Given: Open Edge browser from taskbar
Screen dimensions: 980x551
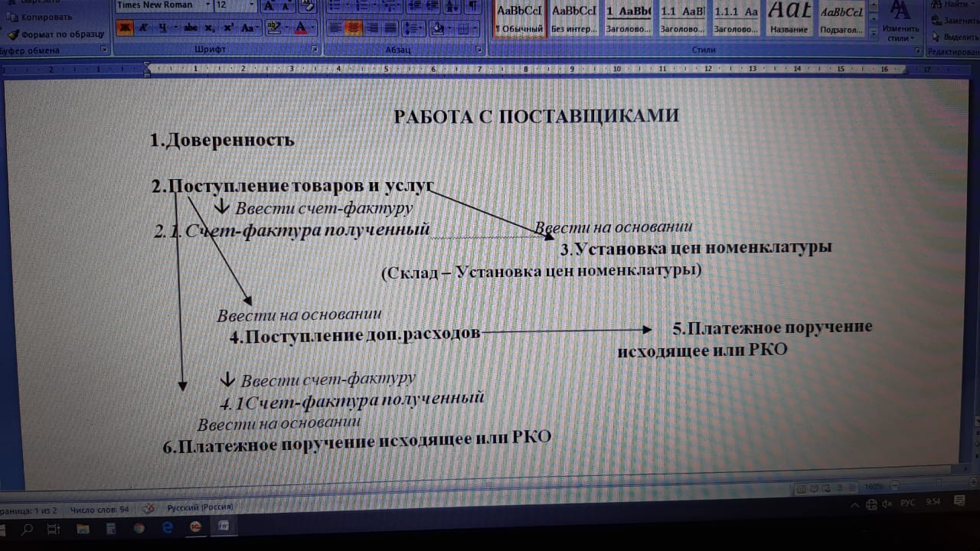Looking at the screenshot, I should tap(168, 528).
